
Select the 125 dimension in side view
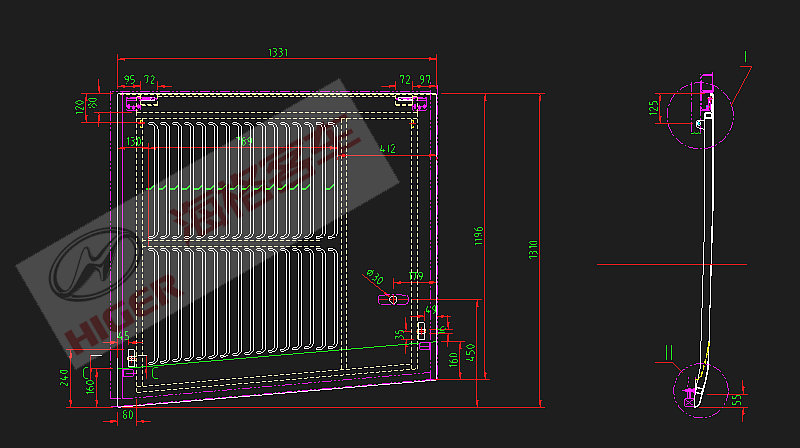click(x=654, y=106)
